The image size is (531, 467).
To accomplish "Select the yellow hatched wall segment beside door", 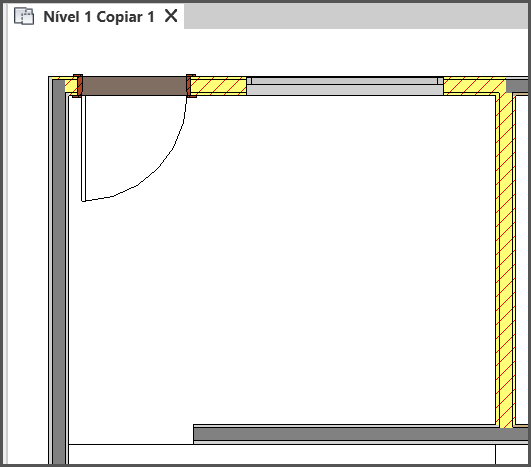I will (x=218, y=86).
